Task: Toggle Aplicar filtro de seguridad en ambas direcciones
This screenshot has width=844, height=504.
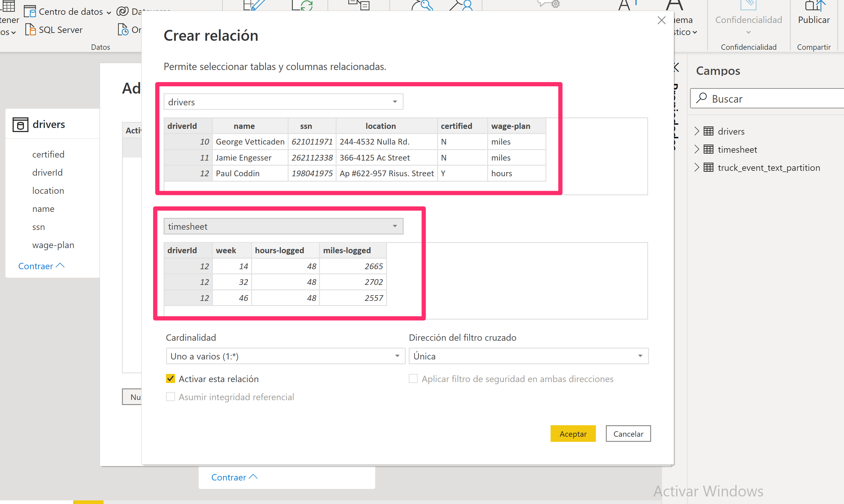Action: tap(413, 378)
